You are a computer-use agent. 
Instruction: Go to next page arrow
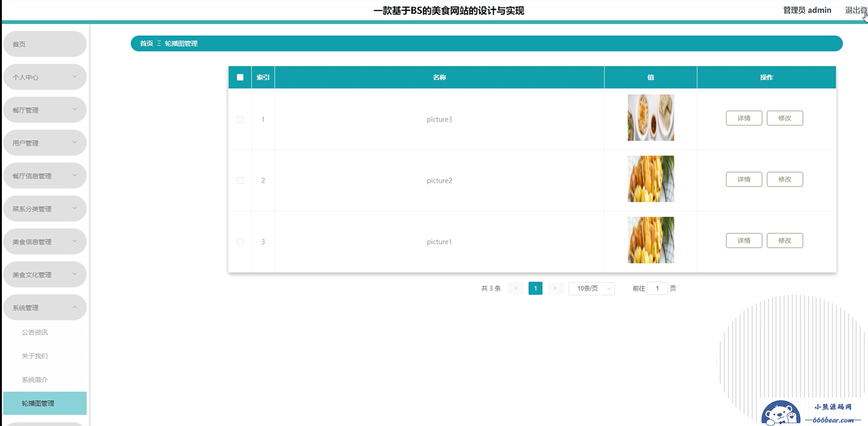tap(555, 288)
